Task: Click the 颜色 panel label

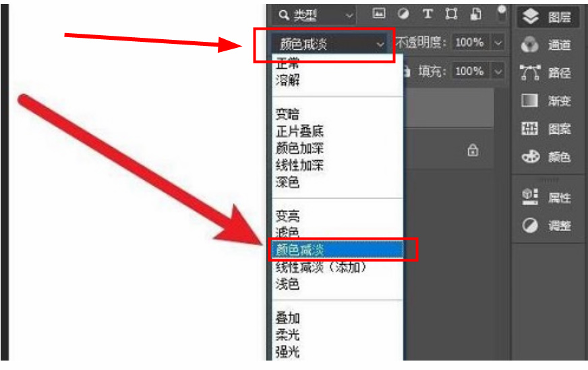Action: pyautogui.click(x=560, y=157)
